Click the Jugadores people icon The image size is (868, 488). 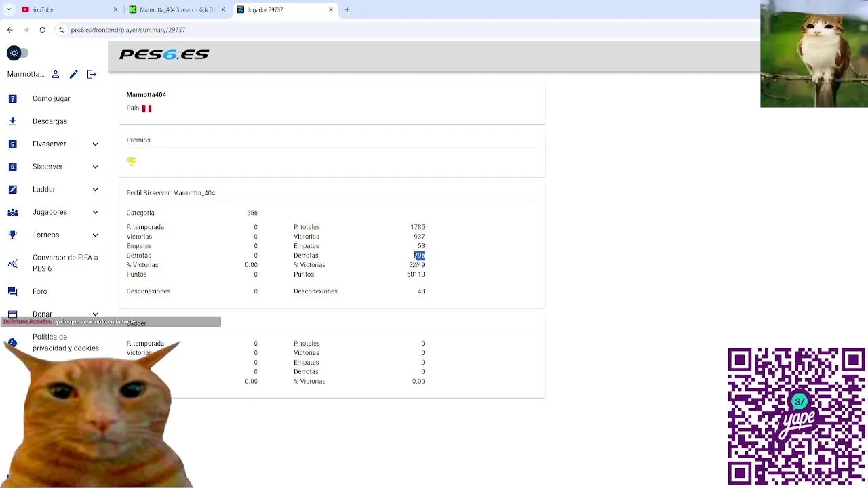coord(12,212)
